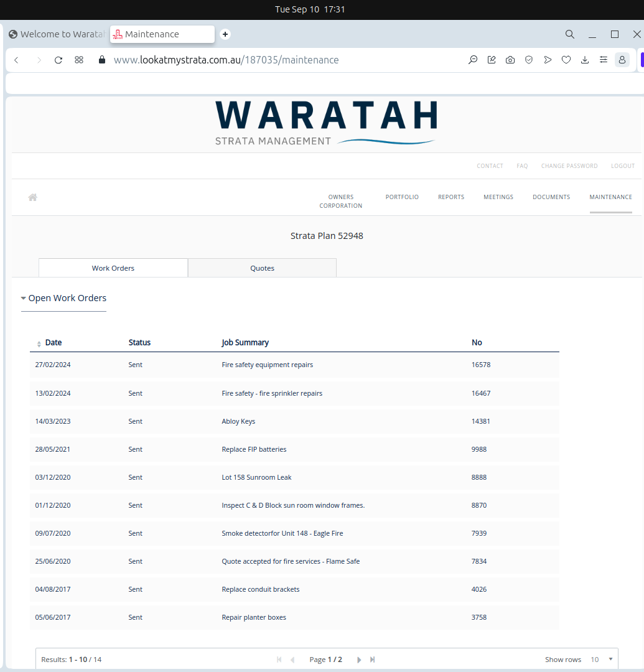644x672 pixels.
Task: Click the Contact link
Action: pyautogui.click(x=490, y=166)
